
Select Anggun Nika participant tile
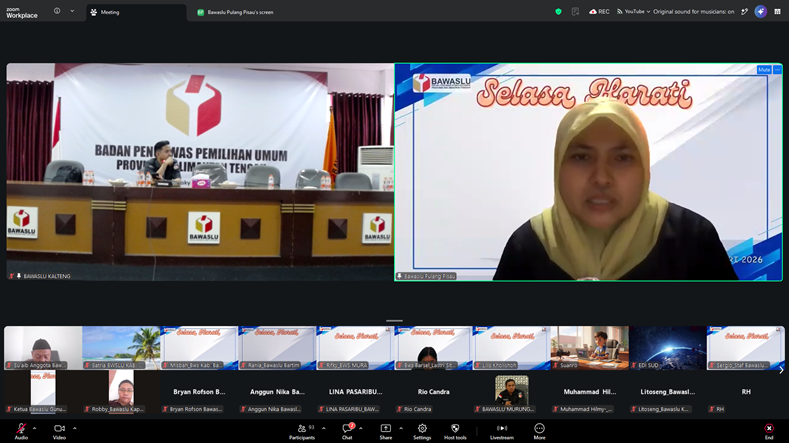tap(277, 392)
